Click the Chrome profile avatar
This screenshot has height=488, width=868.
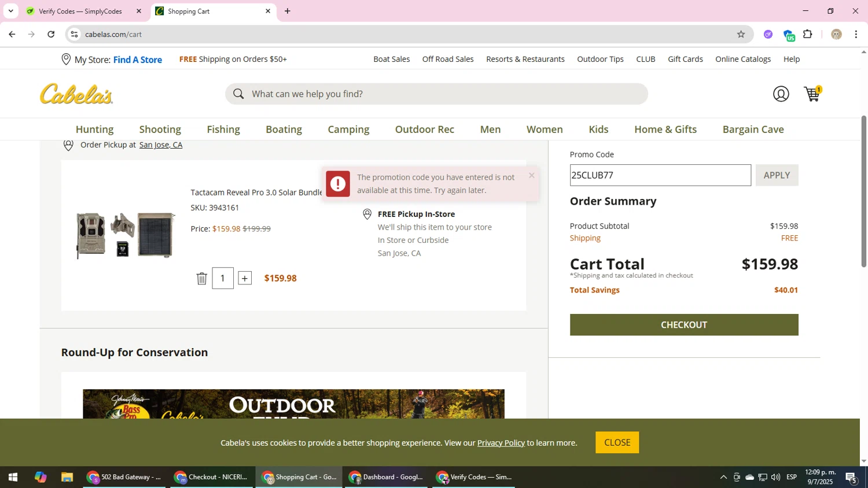(836, 34)
